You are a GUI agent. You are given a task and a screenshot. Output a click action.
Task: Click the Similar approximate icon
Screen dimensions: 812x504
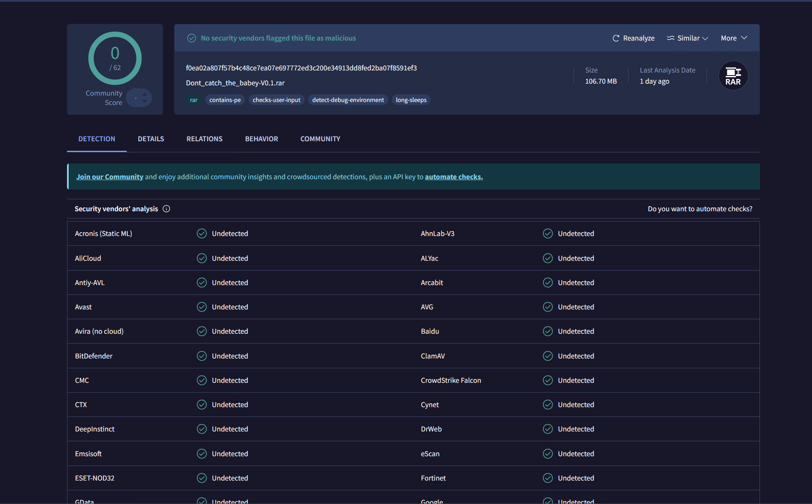click(671, 38)
